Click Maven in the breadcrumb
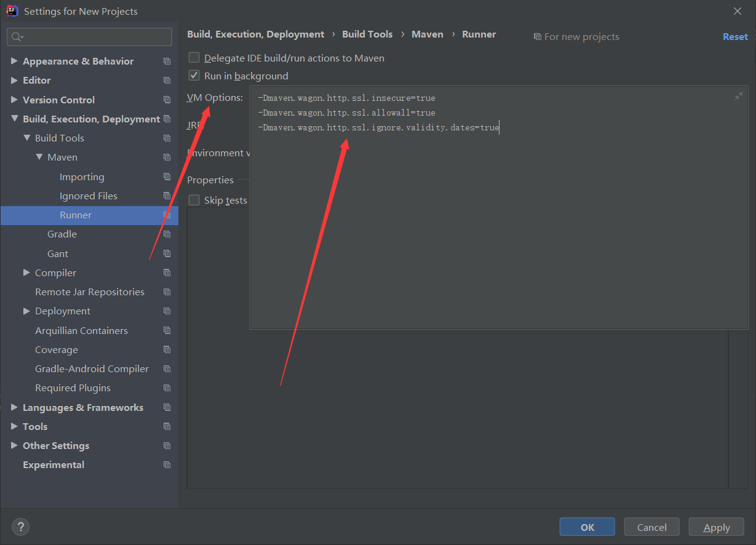Screen dimensions: 756x545 (x=428, y=34)
